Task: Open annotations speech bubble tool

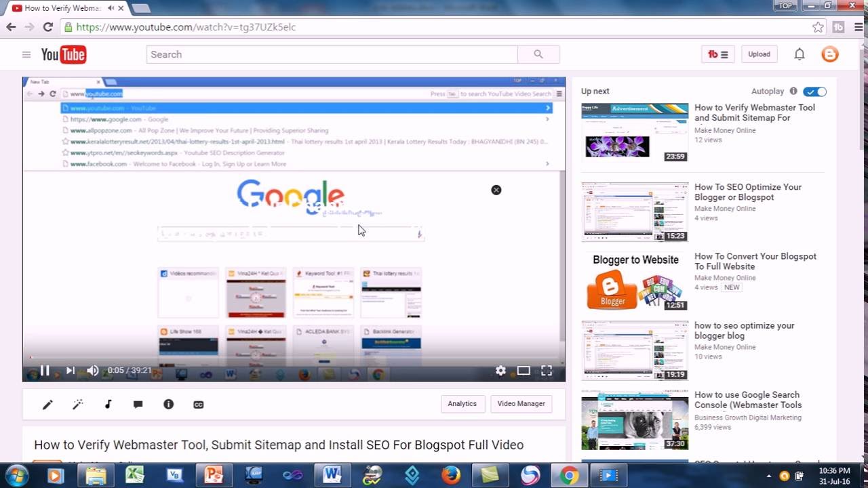Action: tap(138, 405)
